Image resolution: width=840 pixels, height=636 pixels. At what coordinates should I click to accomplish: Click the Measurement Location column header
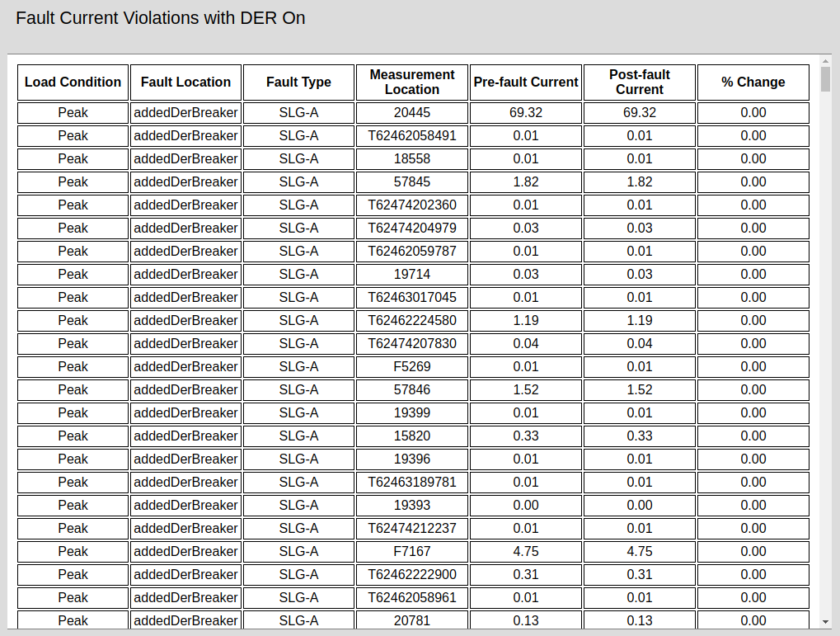(412, 82)
